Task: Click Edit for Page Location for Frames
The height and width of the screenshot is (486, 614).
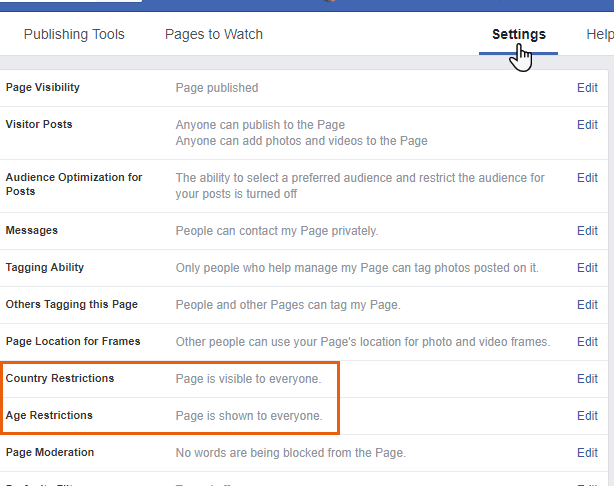Action: click(x=587, y=342)
